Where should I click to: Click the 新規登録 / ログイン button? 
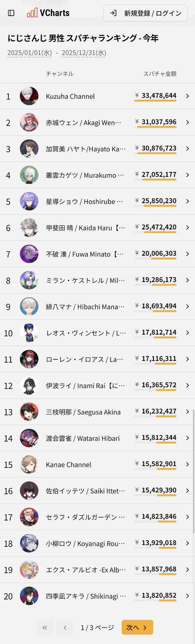pyautogui.click(x=146, y=13)
